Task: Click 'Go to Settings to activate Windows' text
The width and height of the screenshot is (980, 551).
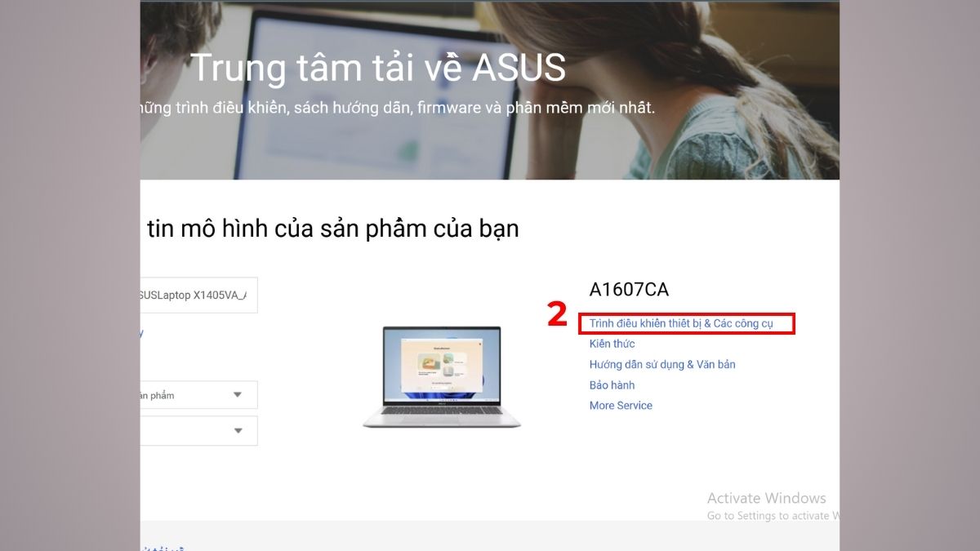Action: click(x=773, y=516)
